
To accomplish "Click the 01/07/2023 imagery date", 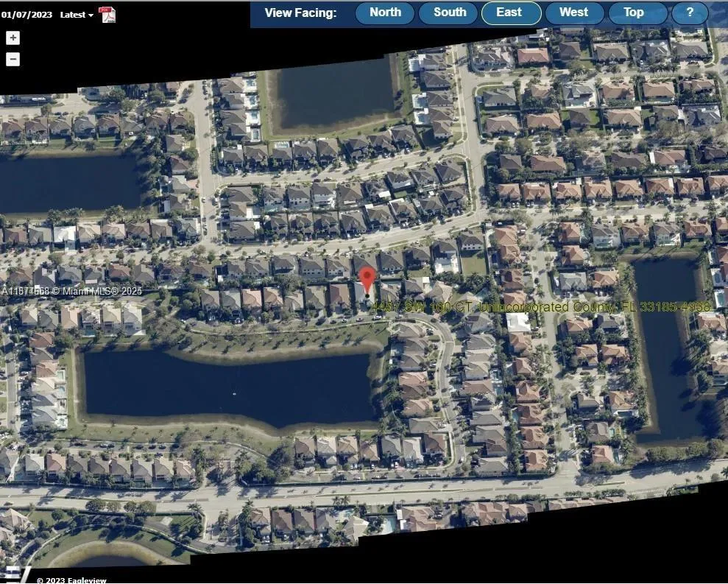I will (x=26, y=15).
